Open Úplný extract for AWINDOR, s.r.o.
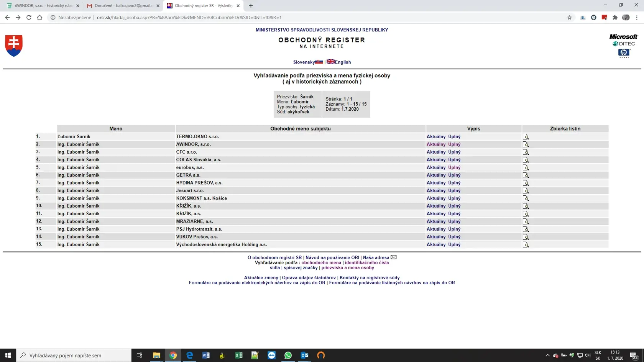 (454, 144)
